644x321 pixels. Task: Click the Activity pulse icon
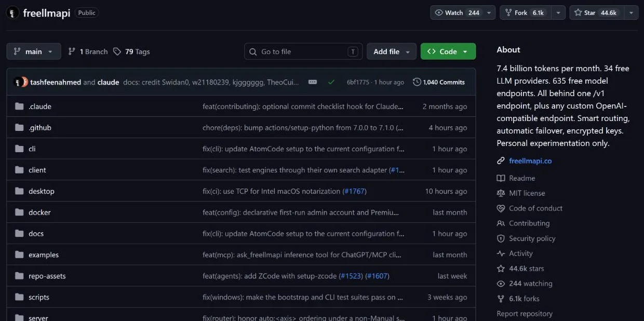501,253
